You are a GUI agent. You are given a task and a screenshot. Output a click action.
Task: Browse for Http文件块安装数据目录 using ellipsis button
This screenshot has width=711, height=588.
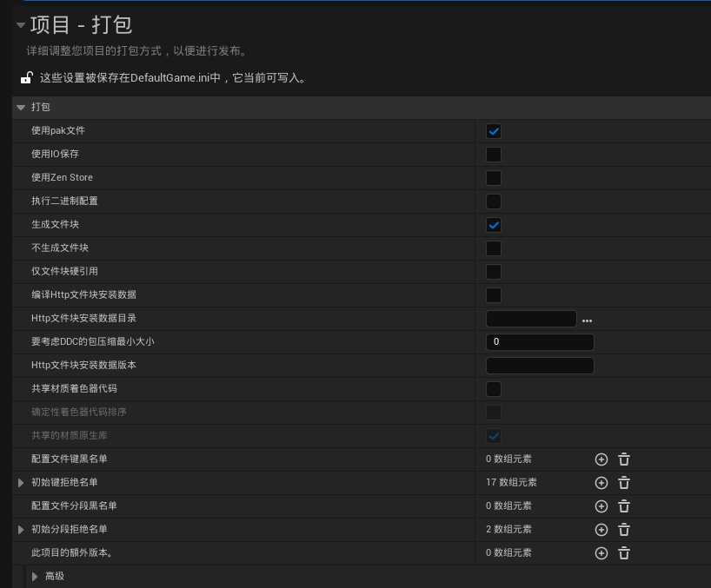[587, 320]
